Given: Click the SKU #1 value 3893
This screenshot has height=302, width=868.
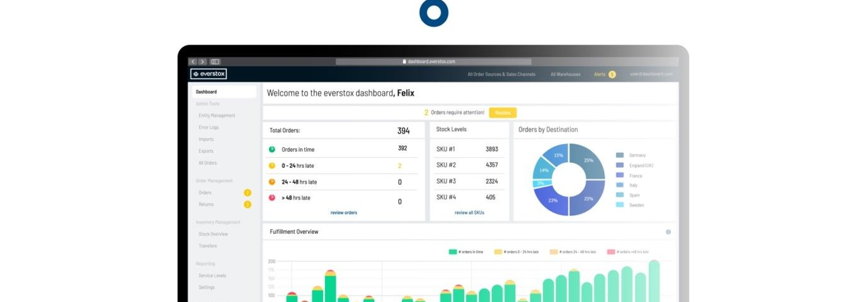Looking at the screenshot, I should (x=492, y=149).
